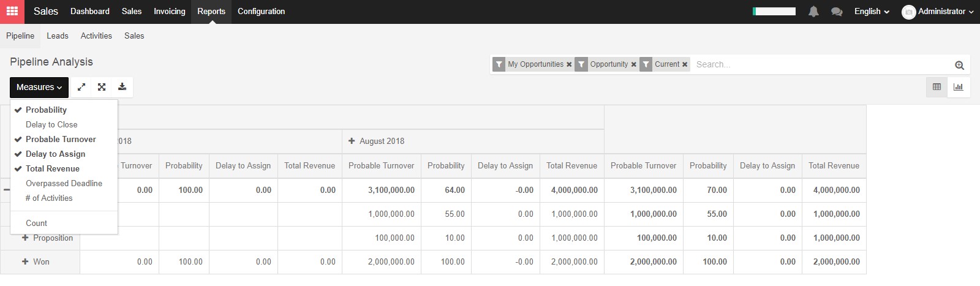This screenshot has height=286, width=980.
Task: Remove the Opportunity filter
Action: coord(634,64)
